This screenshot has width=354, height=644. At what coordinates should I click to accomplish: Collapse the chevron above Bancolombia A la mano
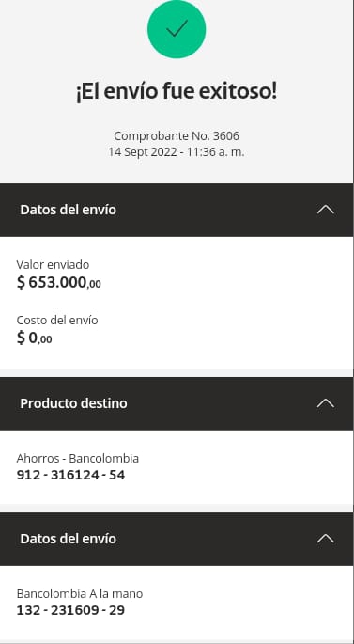tap(326, 539)
